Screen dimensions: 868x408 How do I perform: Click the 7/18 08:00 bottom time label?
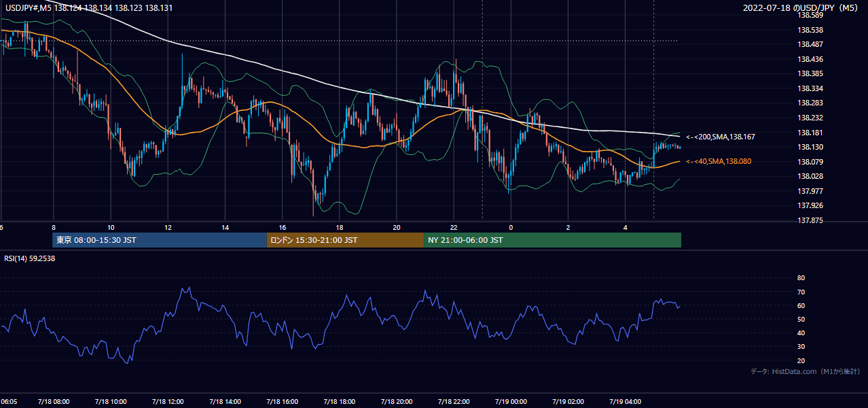(54, 402)
